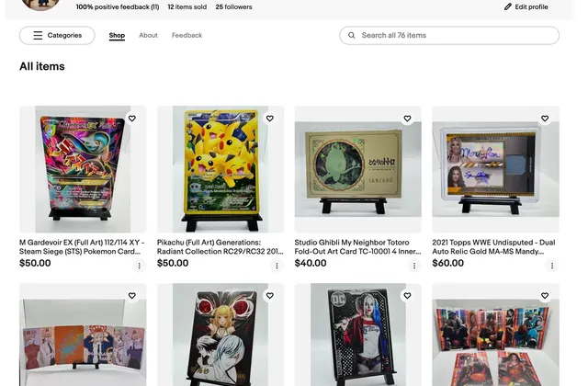
Task: Open more options for Pikachu Full Art listing
Action: click(277, 266)
